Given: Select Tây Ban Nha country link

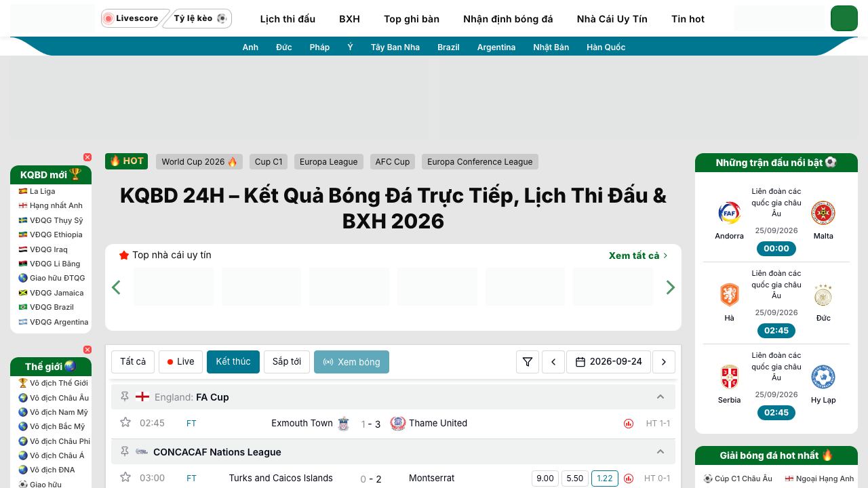Looking at the screenshot, I should pos(395,47).
